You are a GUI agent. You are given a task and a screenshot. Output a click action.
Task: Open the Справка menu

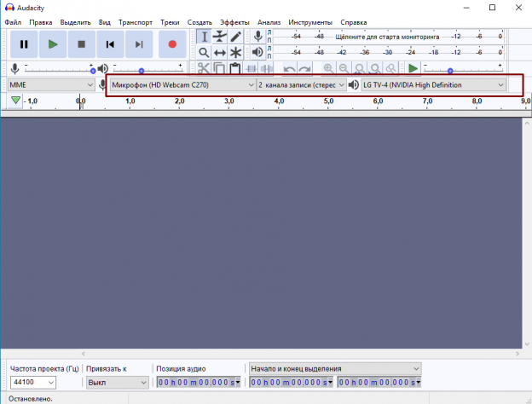click(x=354, y=22)
